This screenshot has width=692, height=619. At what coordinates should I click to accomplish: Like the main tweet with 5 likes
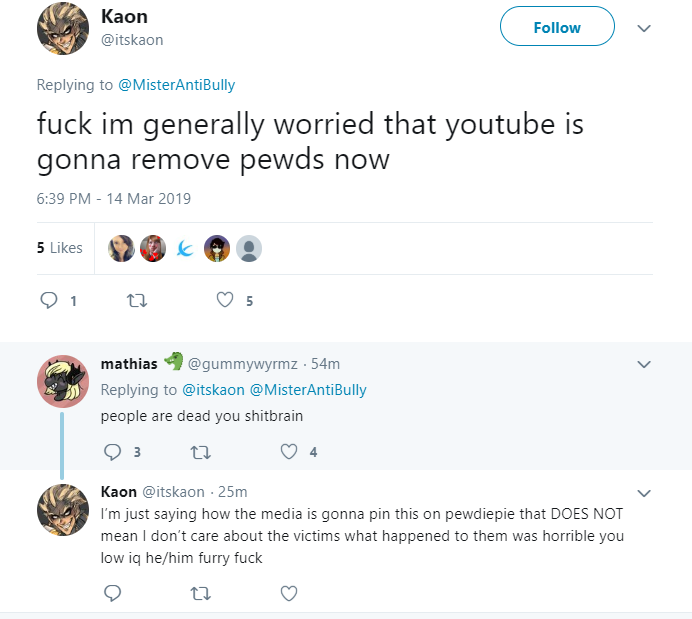[x=225, y=300]
